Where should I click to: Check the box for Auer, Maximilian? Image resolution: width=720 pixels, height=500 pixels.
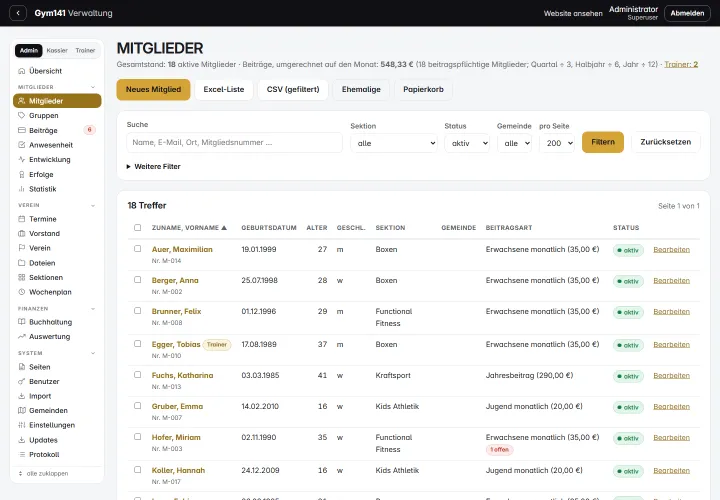pyautogui.click(x=137, y=249)
